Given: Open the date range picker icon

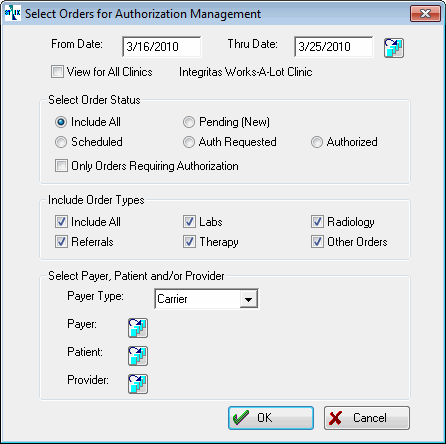Looking at the screenshot, I should (x=394, y=48).
